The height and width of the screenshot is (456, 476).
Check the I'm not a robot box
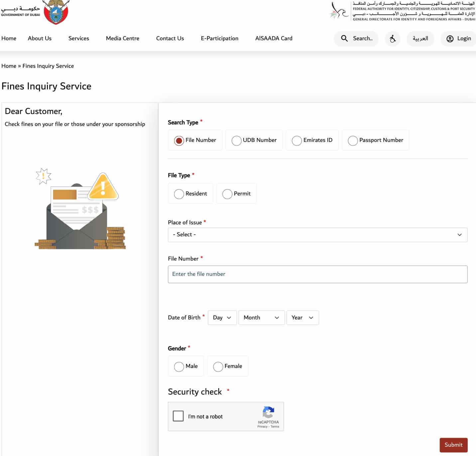[178, 416]
